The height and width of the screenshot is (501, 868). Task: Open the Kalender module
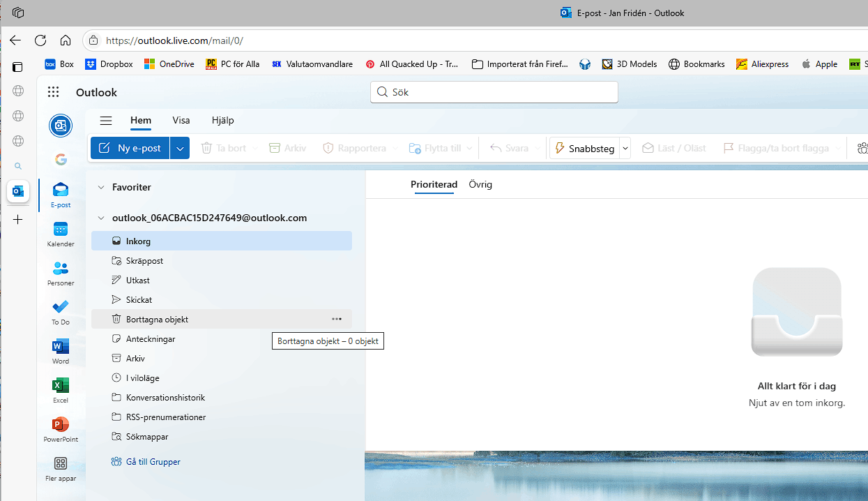61,234
